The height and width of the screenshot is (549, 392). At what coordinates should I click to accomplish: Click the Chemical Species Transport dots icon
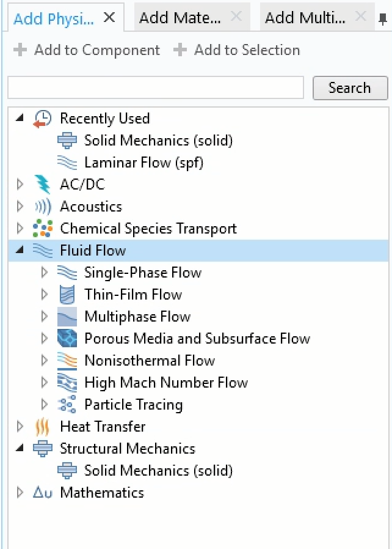coord(42,229)
